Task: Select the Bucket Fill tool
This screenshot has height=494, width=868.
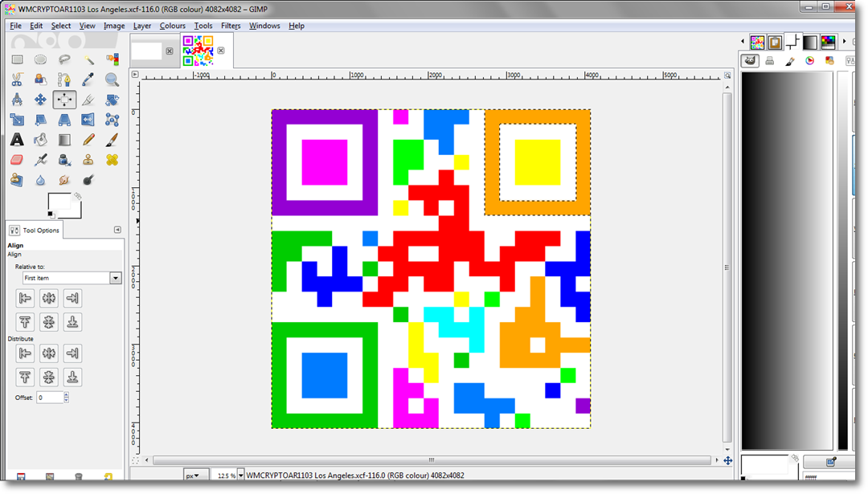Action: coord(40,140)
